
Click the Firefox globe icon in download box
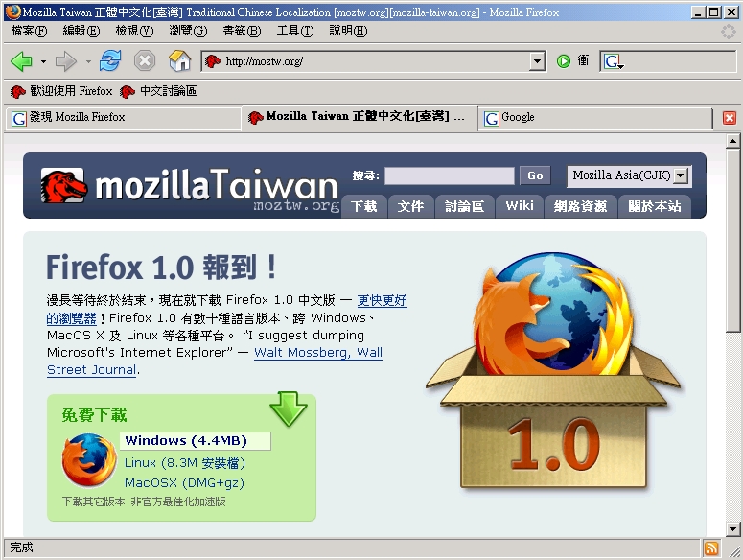tap(89, 460)
